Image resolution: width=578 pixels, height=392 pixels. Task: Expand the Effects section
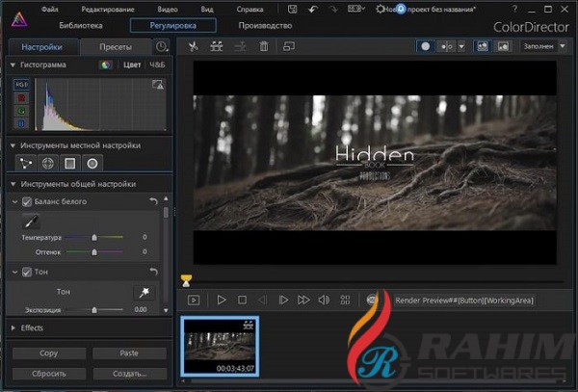pyautogui.click(x=12, y=327)
